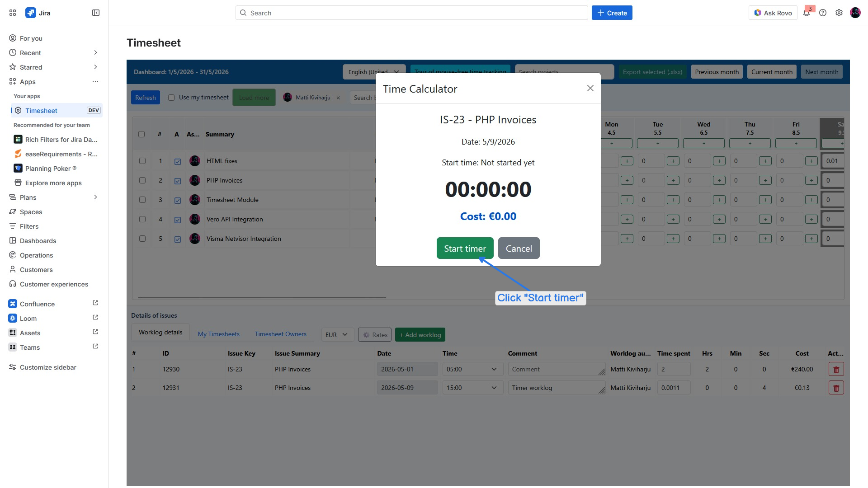
Task: Click Timer worklog comment field
Action: click(557, 388)
